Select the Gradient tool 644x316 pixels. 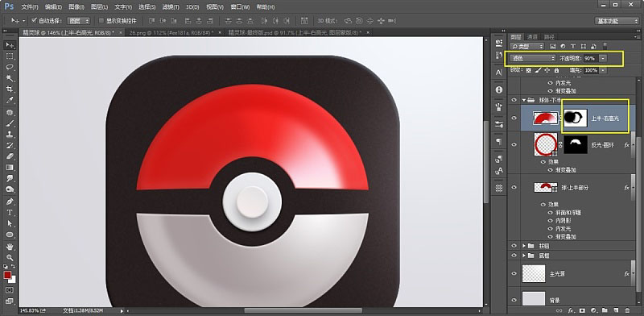pyautogui.click(x=10, y=168)
